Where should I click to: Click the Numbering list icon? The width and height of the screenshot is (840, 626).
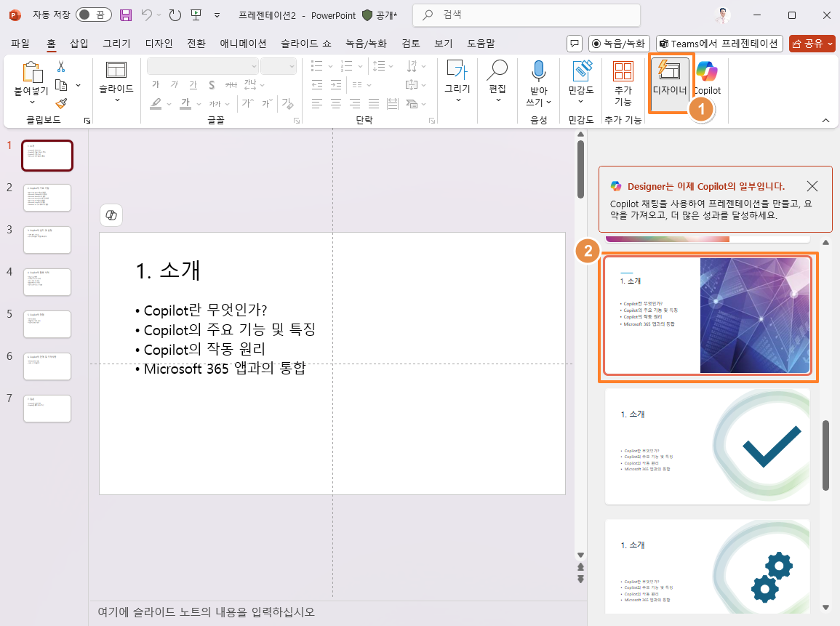click(x=347, y=66)
